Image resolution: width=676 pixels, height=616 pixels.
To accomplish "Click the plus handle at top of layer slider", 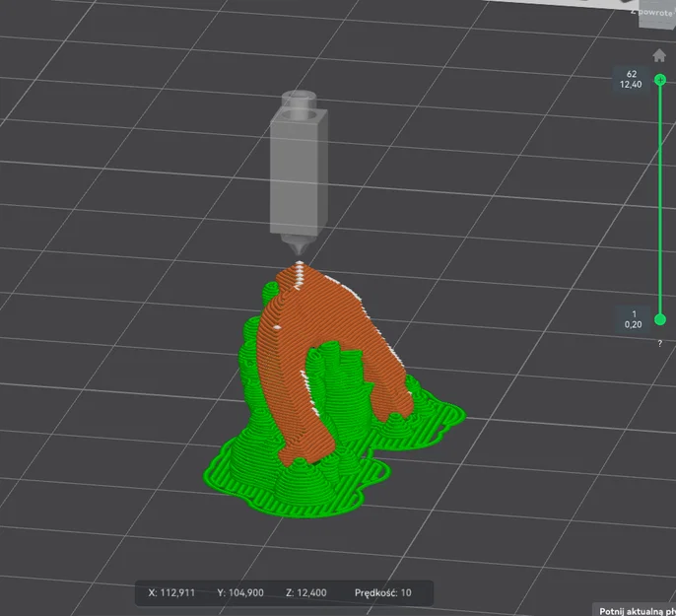I will click(x=660, y=80).
